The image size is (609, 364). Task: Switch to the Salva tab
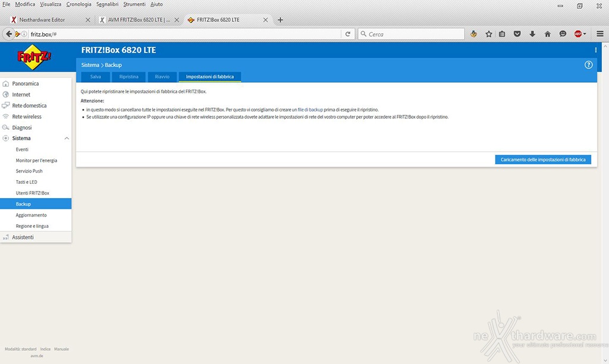(x=96, y=77)
